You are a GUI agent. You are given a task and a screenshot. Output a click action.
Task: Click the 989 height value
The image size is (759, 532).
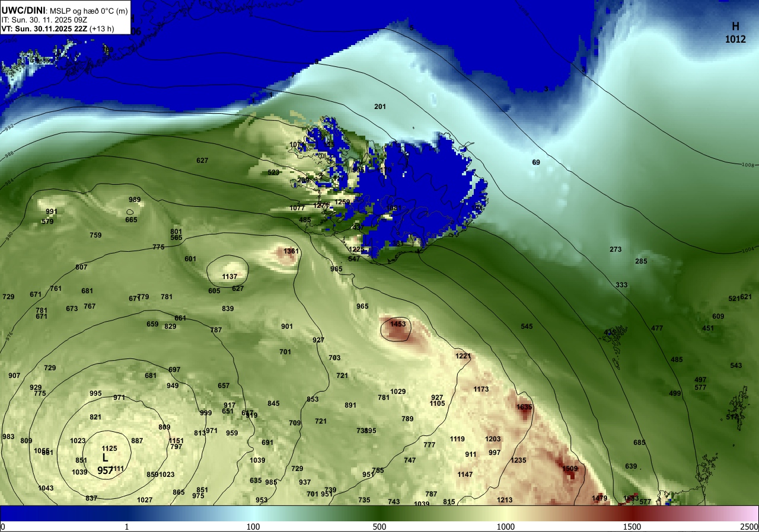(x=135, y=200)
